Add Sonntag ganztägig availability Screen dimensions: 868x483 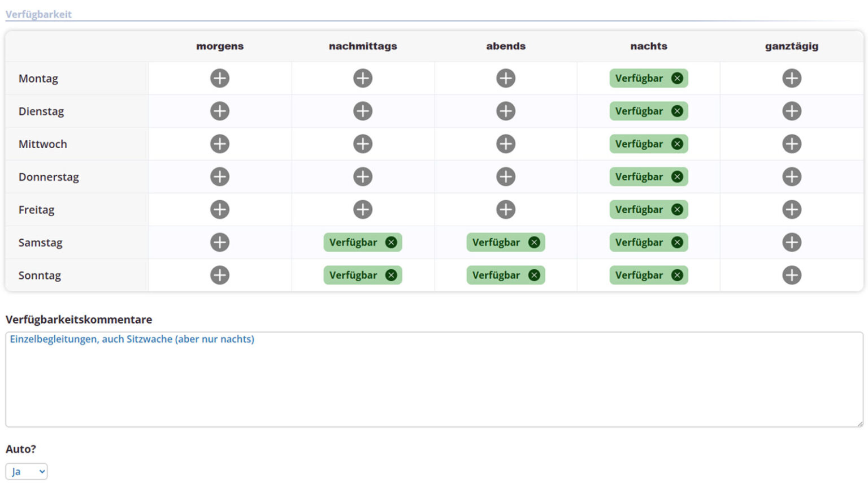[792, 275]
